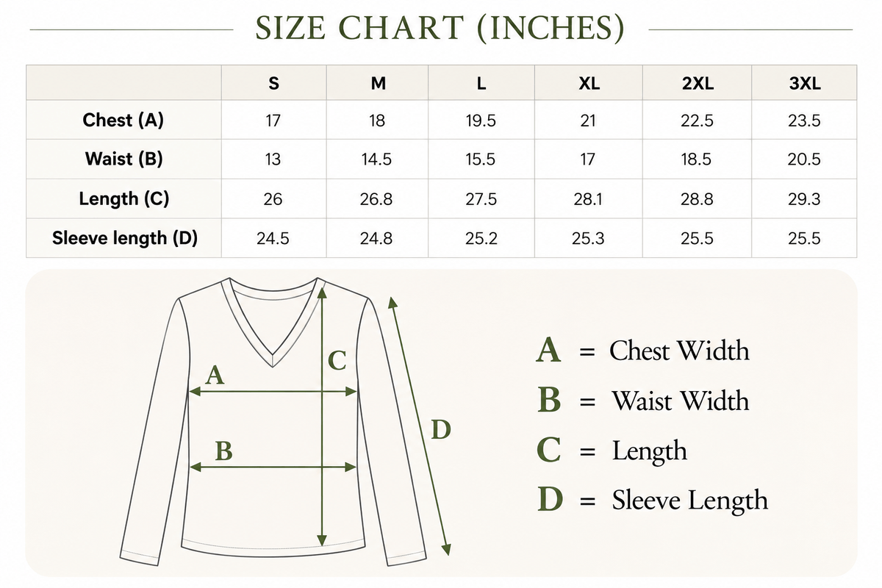This screenshot has width=882, height=588.
Task: Click the S size column header
Action: [x=273, y=84]
